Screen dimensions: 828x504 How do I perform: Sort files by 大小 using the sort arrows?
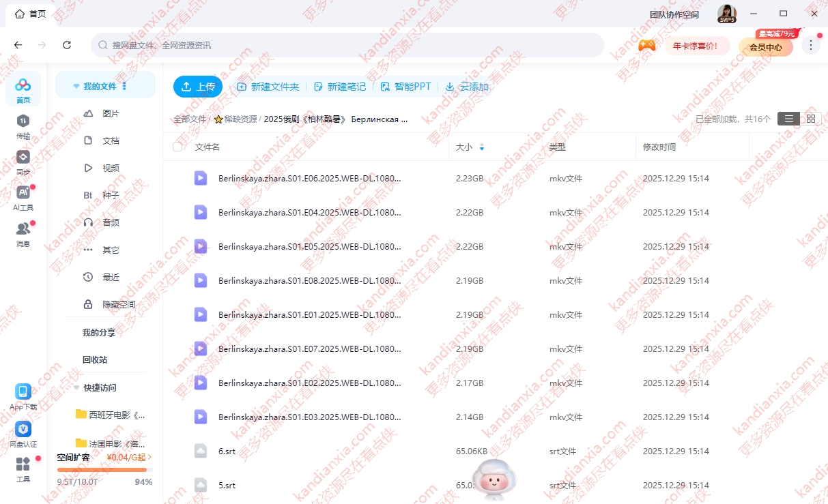(483, 147)
